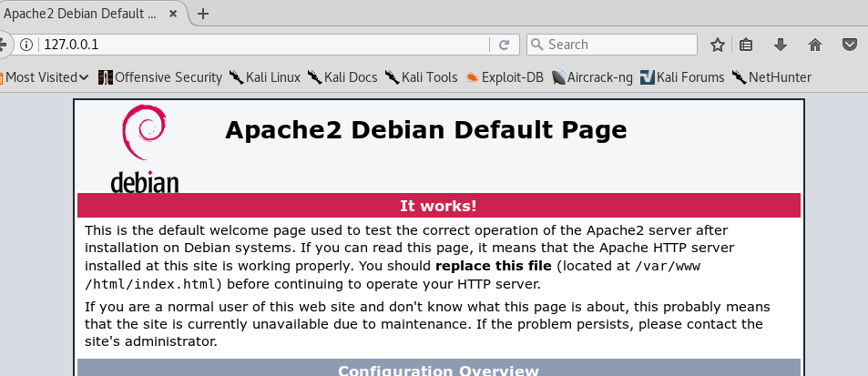Close the Apache2 Debian Default tab
This screenshot has height=376, width=868.
tap(173, 14)
